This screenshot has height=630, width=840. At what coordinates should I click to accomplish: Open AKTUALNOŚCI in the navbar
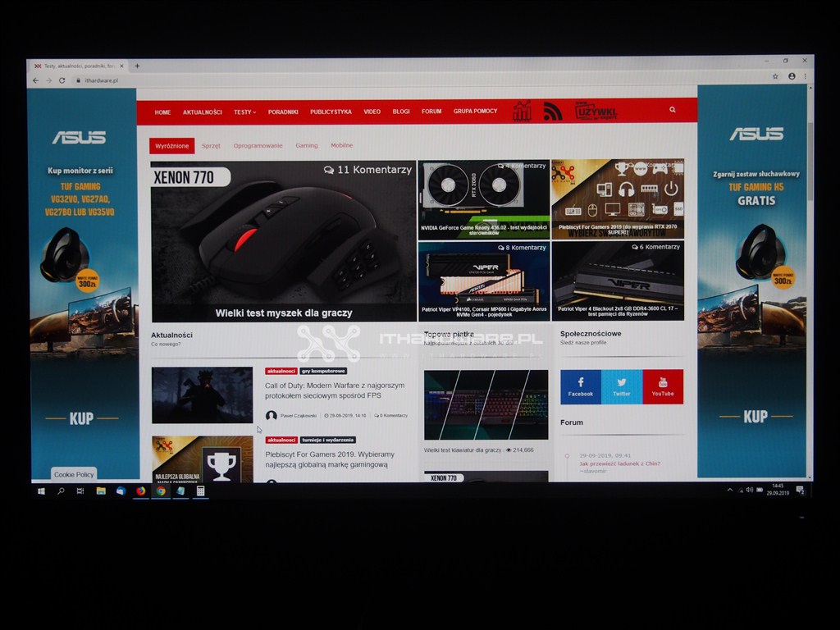202,112
